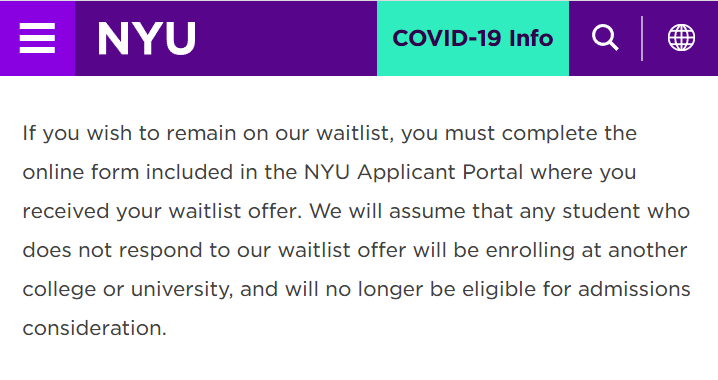This screenshot has height=380, width=718.
Task: Click the NYU logo in the header
Action: (147, 38)
